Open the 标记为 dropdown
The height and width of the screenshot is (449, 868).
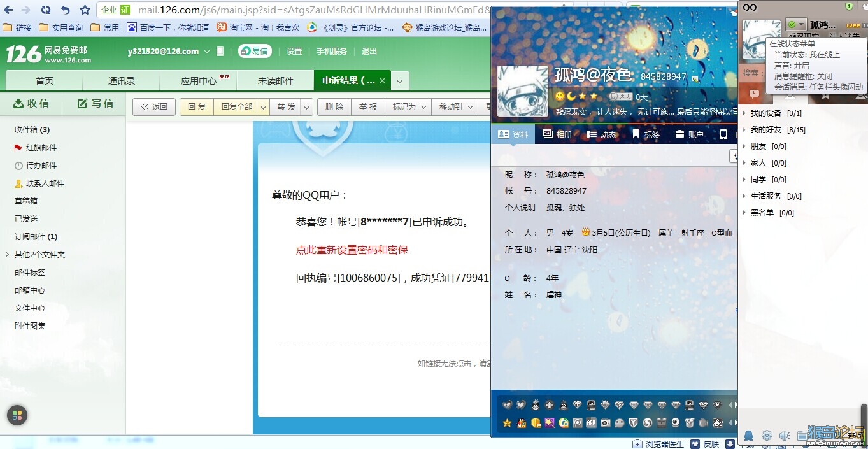[x=408, y=107]
